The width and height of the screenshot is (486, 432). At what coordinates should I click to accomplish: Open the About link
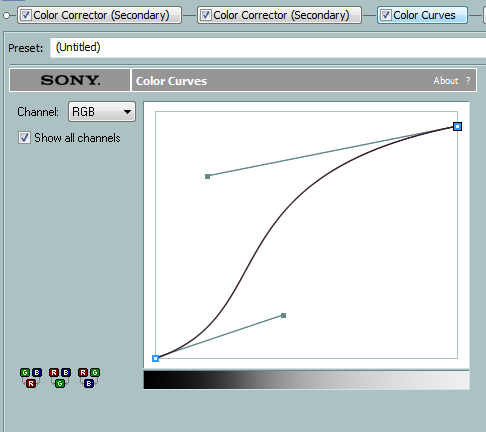coord(446,81)
